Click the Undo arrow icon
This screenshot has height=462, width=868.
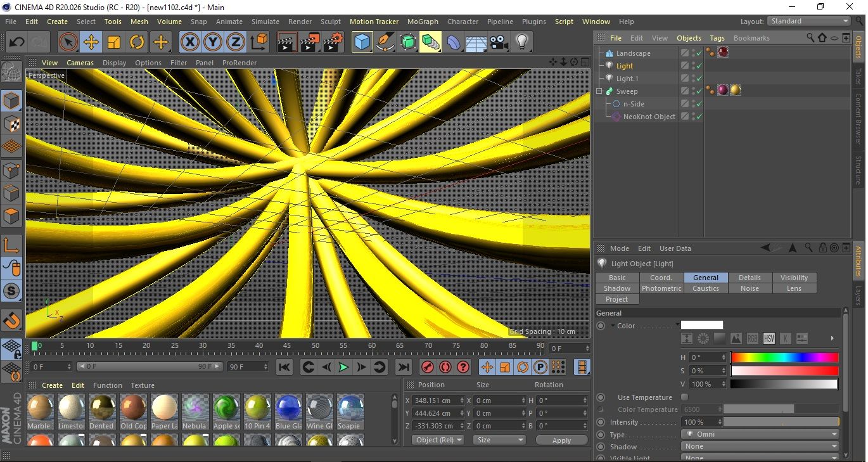click(x=16, y=42)
